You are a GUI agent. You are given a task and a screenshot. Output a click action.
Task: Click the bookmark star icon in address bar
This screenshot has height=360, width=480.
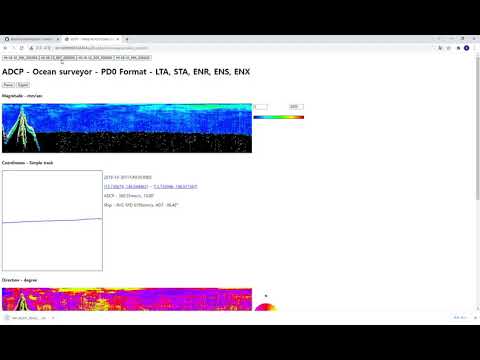click(449, 48)
